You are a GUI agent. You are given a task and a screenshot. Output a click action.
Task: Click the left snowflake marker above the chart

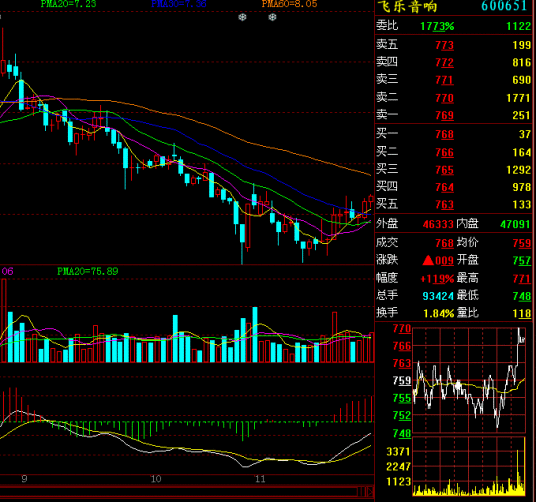tap(242, 17)
